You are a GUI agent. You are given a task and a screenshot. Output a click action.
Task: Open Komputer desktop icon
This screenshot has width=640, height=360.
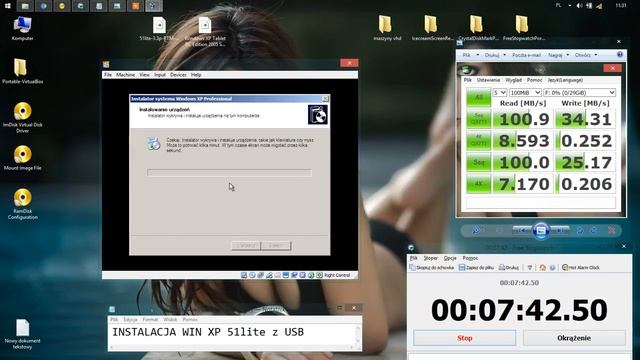(22, 29)
